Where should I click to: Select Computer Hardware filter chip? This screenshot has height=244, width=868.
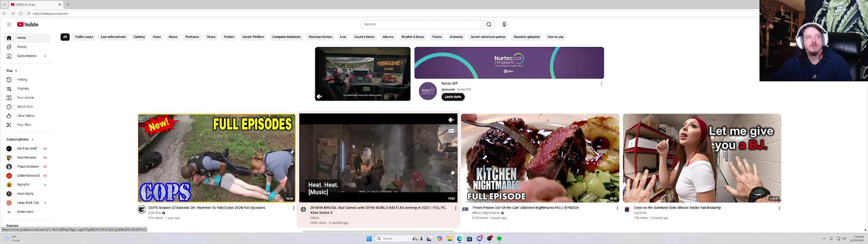(x=286, y=37)
